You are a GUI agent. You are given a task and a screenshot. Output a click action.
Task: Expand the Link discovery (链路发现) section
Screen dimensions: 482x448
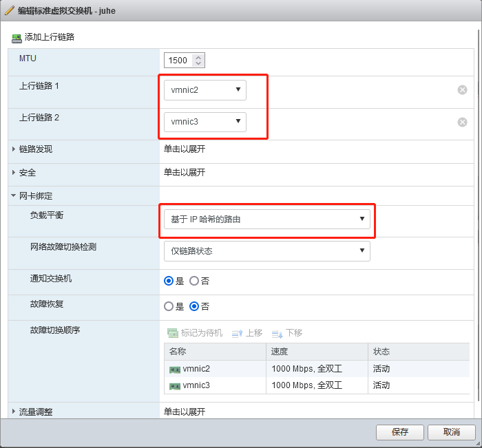tap(14, 149)
